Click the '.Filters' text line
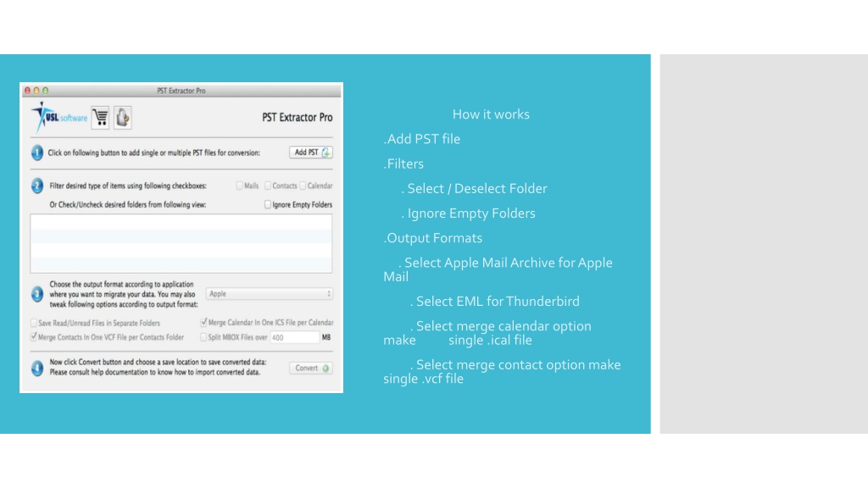Viewport: 868px width, 488px height. [x=403, y=164]
